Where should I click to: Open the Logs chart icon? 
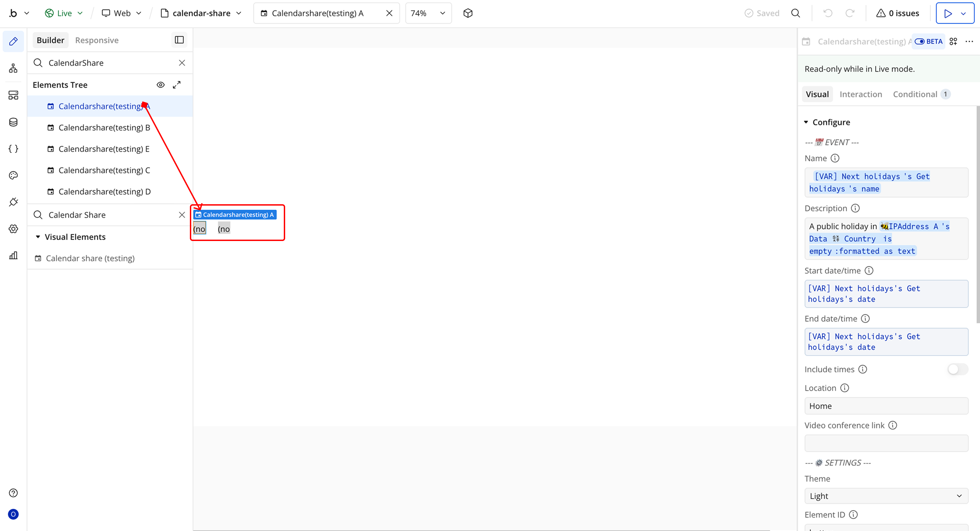[13, 255]
